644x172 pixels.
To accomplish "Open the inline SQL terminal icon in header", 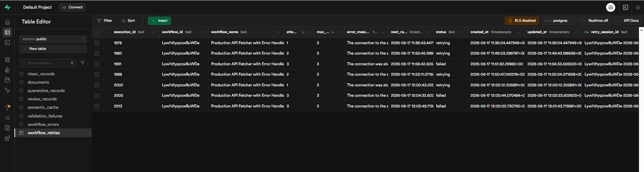I will [626, 7].
